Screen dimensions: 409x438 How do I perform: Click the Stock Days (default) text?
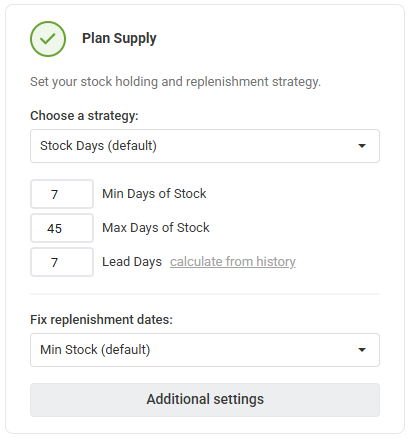coord(98,146)
